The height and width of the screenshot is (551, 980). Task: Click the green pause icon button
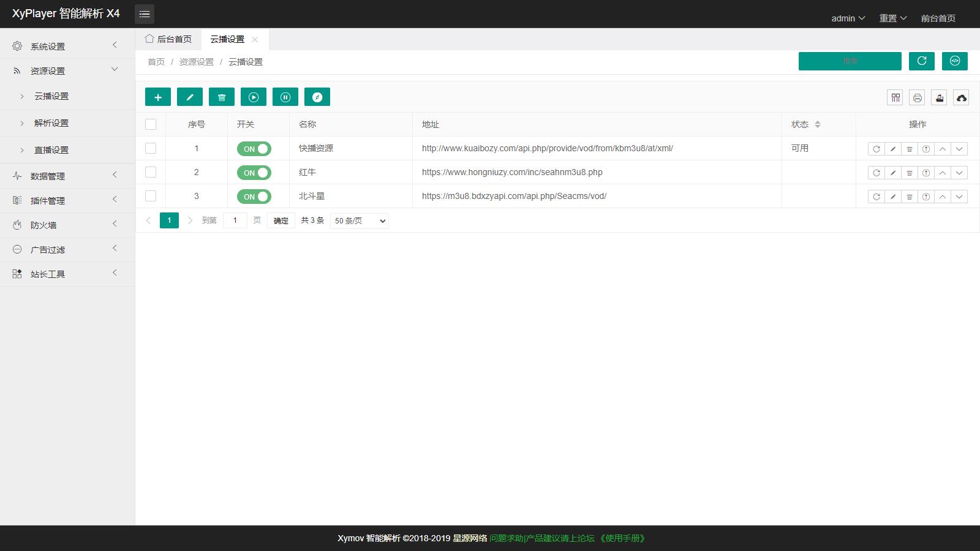point(285,97)
